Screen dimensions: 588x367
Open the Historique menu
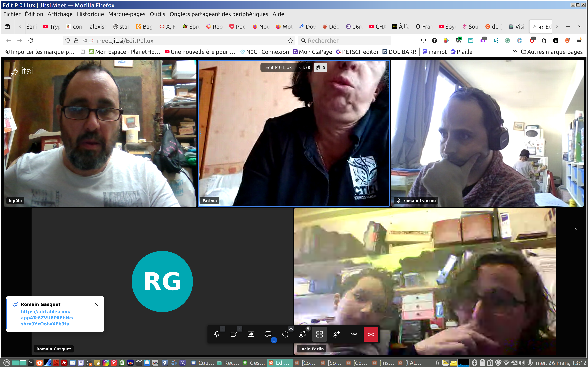tap(90, 14)
